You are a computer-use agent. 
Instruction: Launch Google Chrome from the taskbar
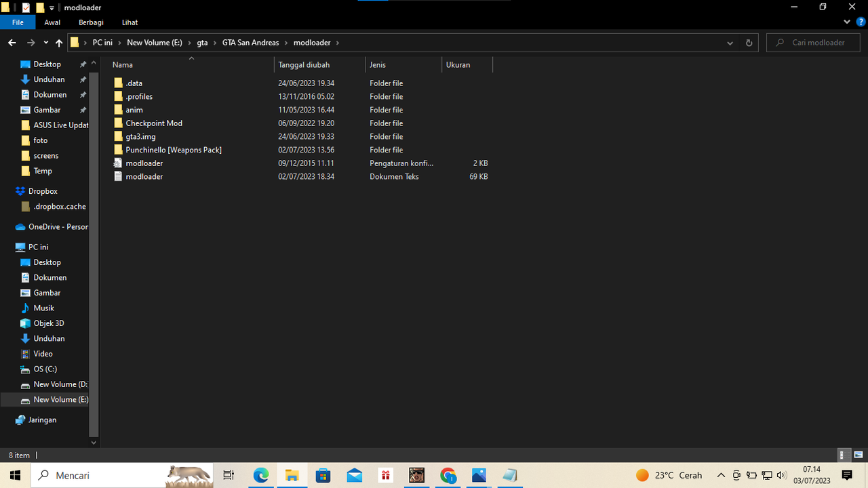(448, 475)
